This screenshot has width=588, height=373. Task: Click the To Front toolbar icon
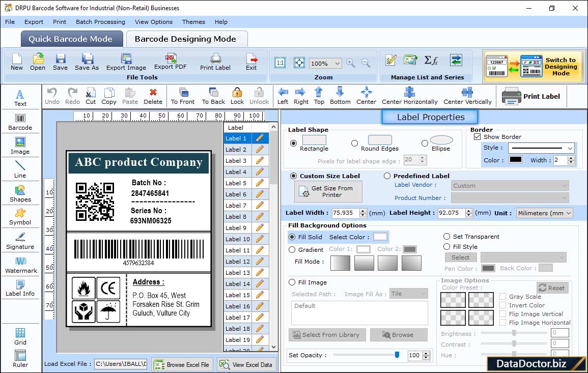tap(183, 96)
